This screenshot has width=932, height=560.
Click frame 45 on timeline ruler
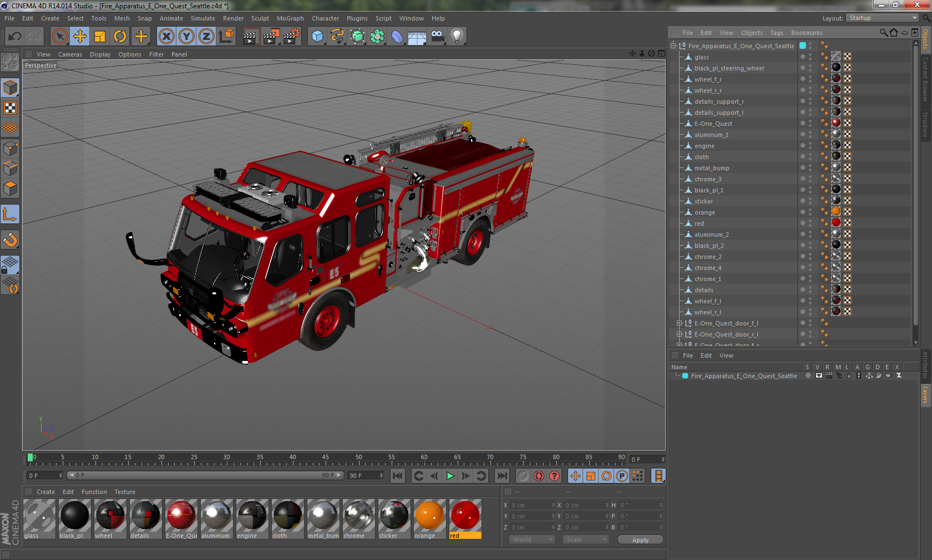(325, 458)
